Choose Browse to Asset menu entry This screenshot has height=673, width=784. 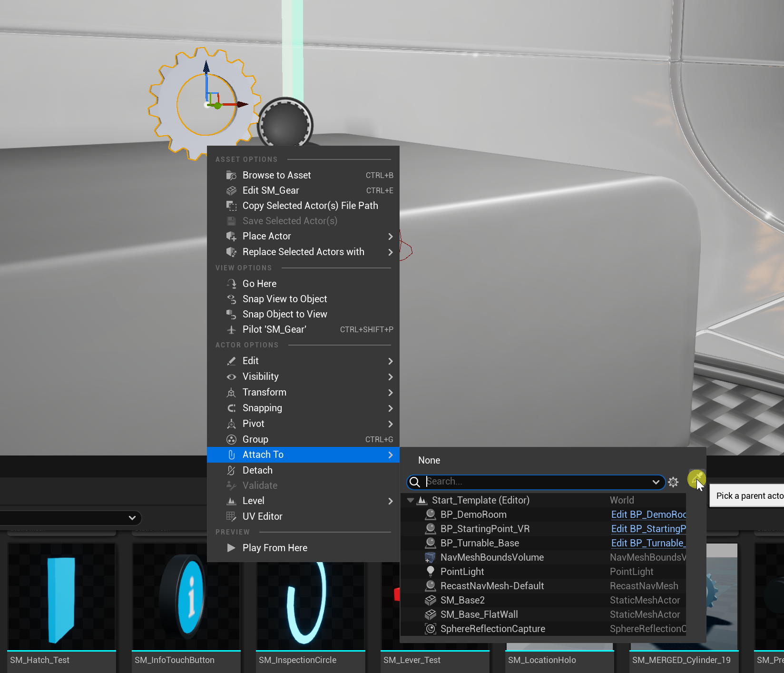click(276, 175)
